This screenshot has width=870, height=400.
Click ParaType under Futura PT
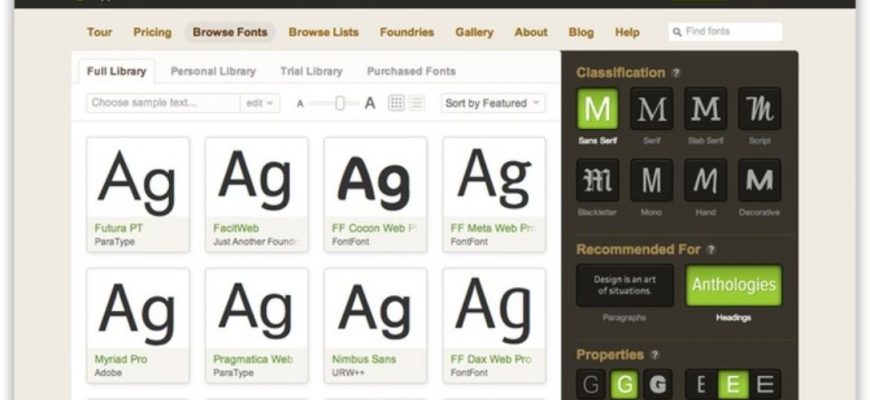(114, 242)
